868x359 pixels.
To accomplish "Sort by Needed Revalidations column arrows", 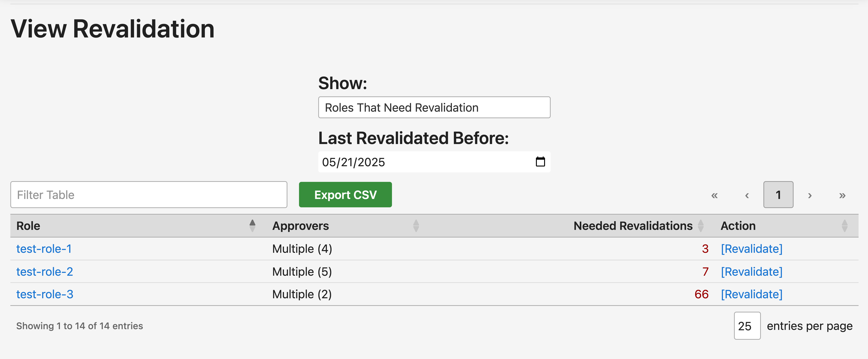I will point(701,226).
